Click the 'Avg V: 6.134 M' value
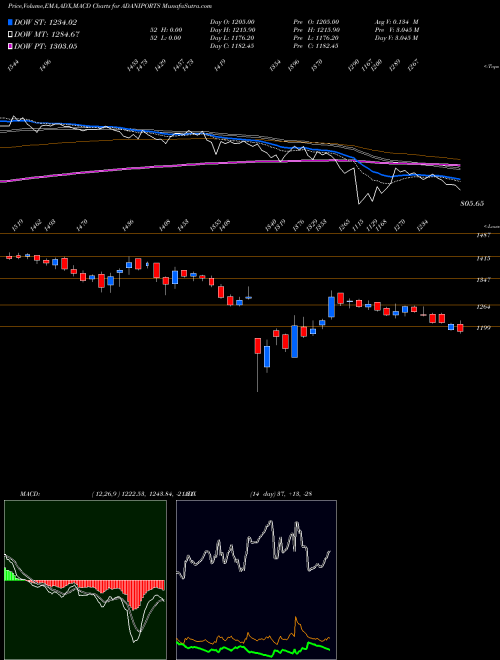This screenshot has height=660, width=500. tap(396, 22)
